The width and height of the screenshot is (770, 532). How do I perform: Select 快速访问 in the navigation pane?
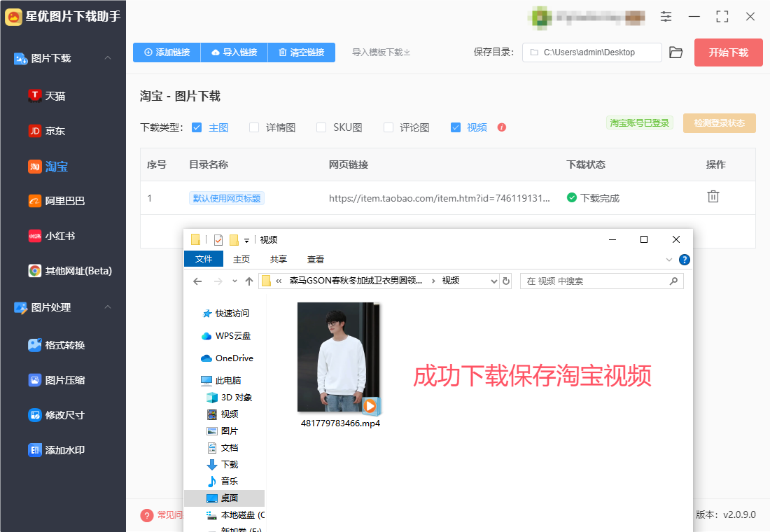tap(226, 313)
